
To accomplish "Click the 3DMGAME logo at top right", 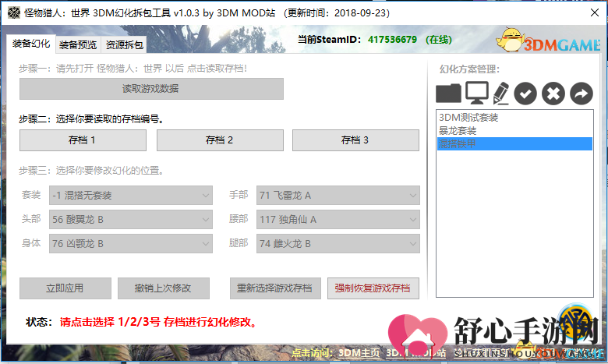I will [549, 41].
